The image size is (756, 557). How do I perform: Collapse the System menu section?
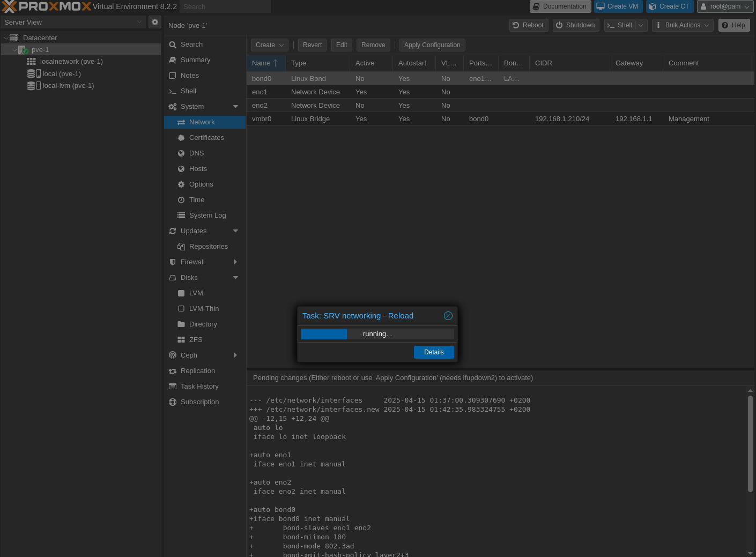coord(235,107)
